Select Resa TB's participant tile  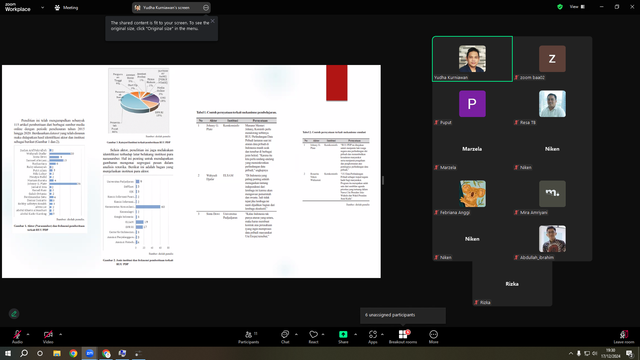552,104
